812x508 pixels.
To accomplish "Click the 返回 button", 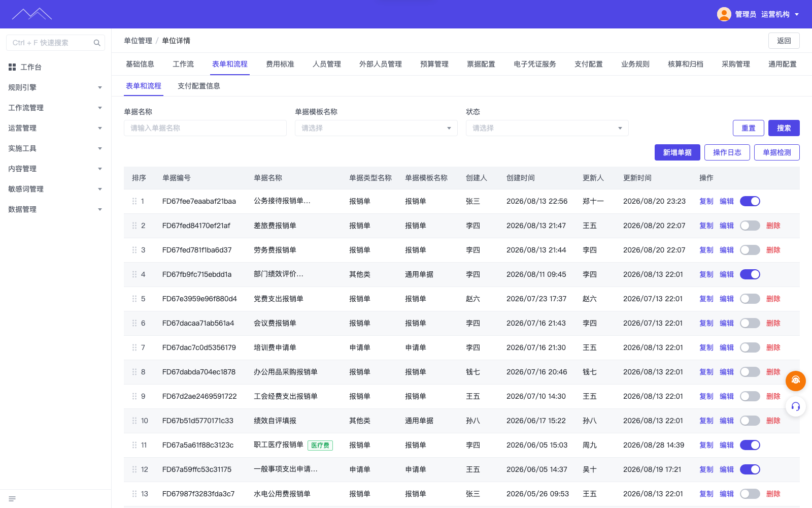I will [x=784, y=41].
